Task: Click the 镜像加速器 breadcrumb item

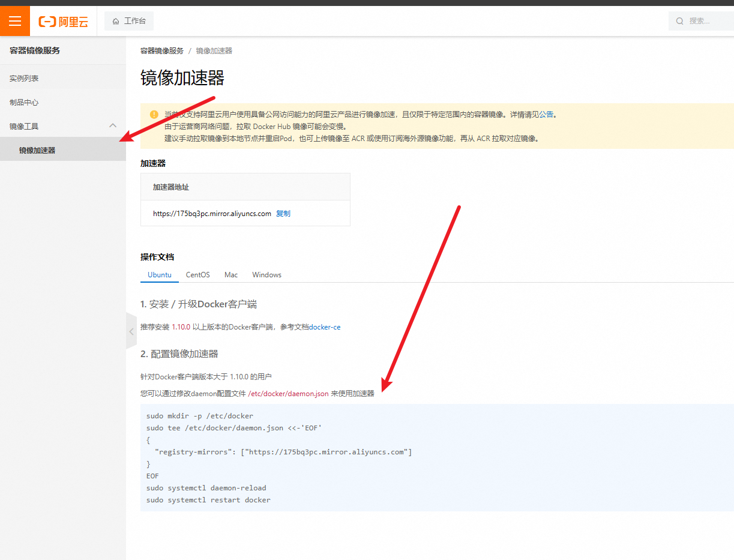Action: tap(214, 51)
